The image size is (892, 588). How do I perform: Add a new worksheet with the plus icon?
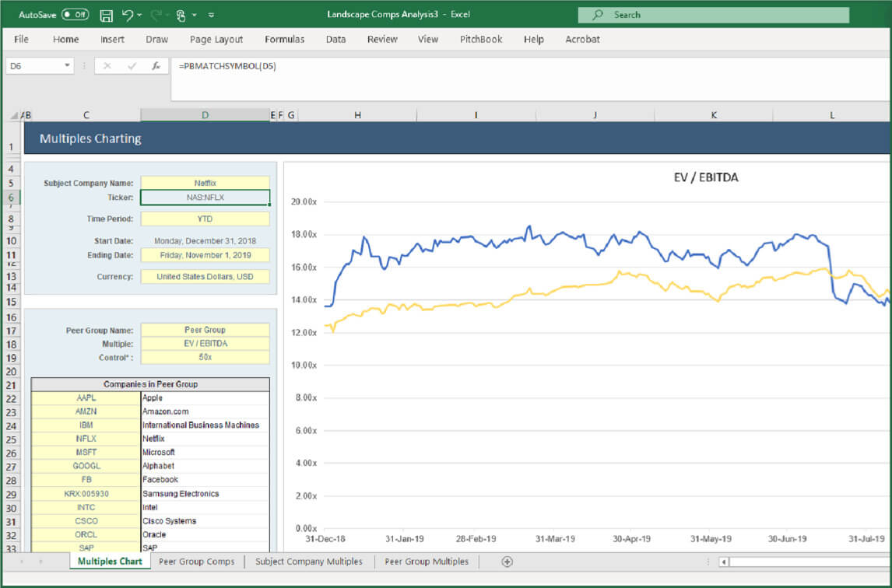click(x=507, y=562)
